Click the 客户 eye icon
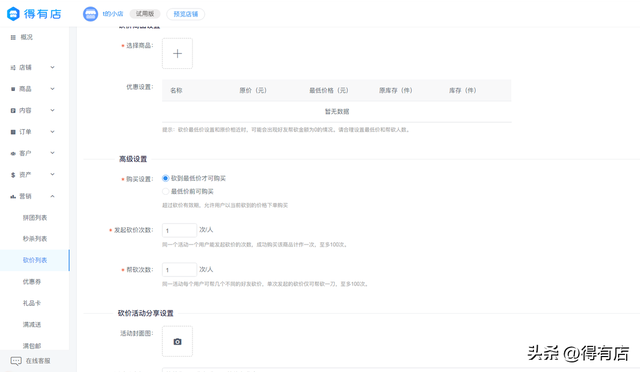 click(x=13, y=153)
